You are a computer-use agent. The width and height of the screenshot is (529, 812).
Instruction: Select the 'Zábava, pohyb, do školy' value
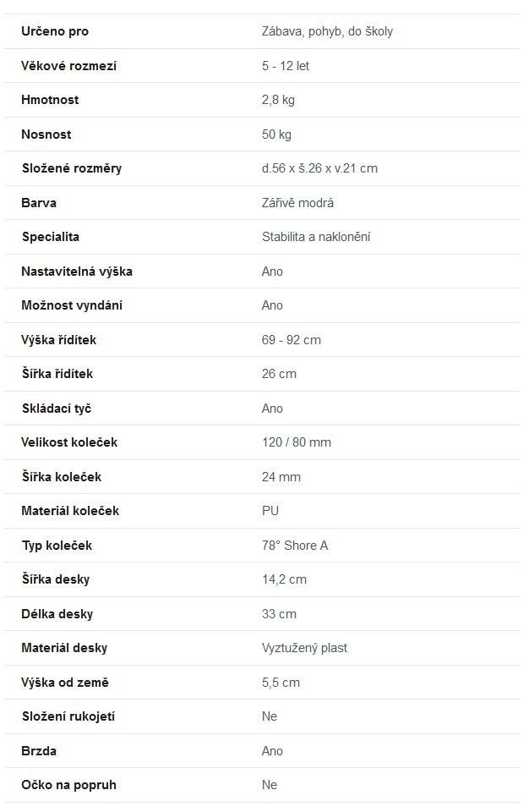click(327, 31)
